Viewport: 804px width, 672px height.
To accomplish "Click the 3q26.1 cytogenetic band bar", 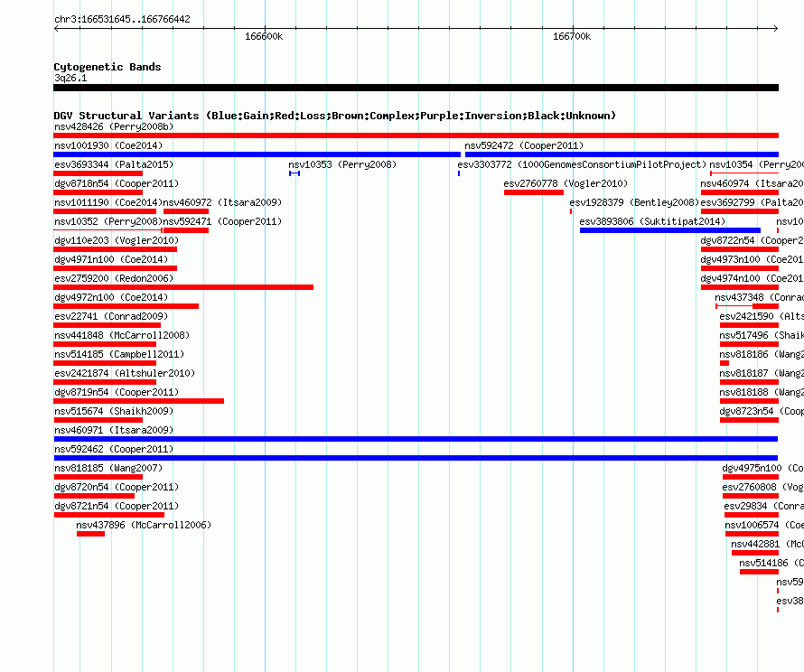I will [416, 88].
